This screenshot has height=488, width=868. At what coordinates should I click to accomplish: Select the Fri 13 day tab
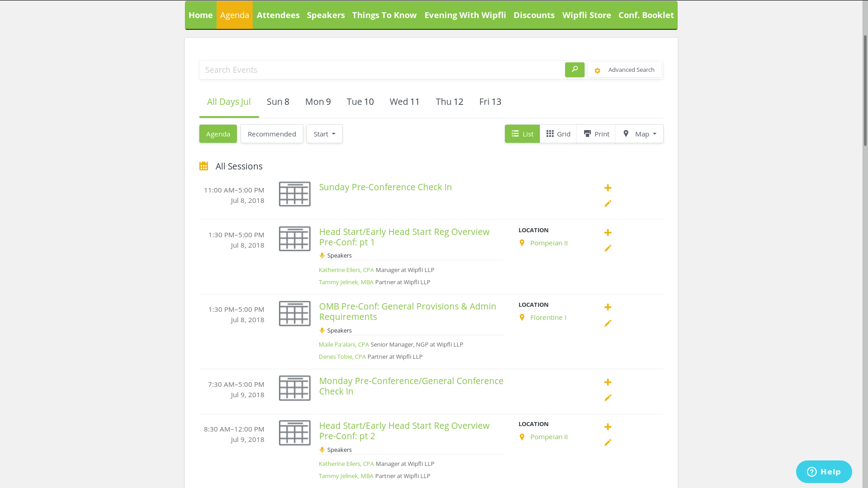tap(490, 102)
